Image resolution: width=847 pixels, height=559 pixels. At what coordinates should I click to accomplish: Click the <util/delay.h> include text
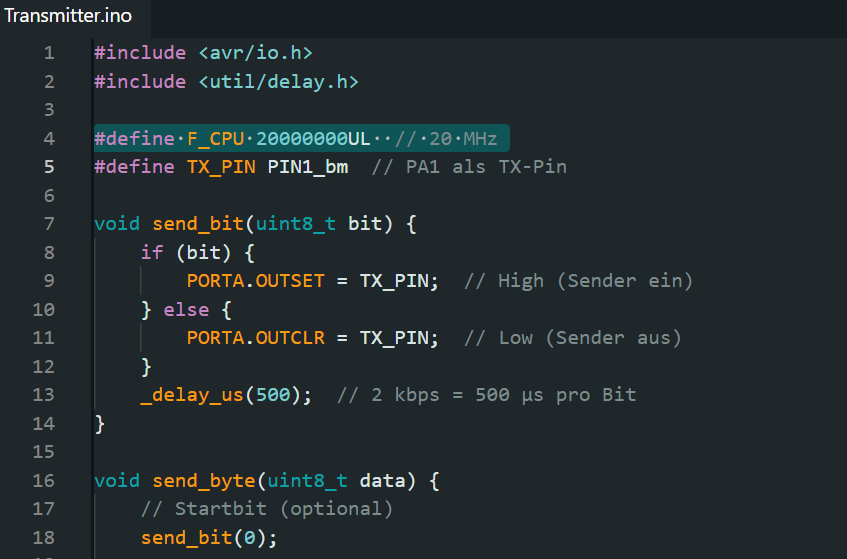[x=278, y=81]
